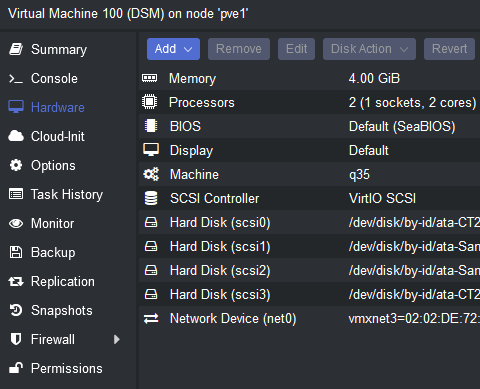Click the Revert button
Image resolution: width=480 pixels, height=389 pixels.
[x=449, y=49]
